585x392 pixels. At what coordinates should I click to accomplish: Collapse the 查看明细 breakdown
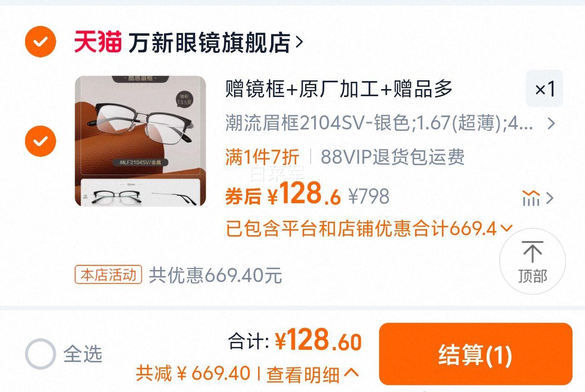(x=312, y=374)
